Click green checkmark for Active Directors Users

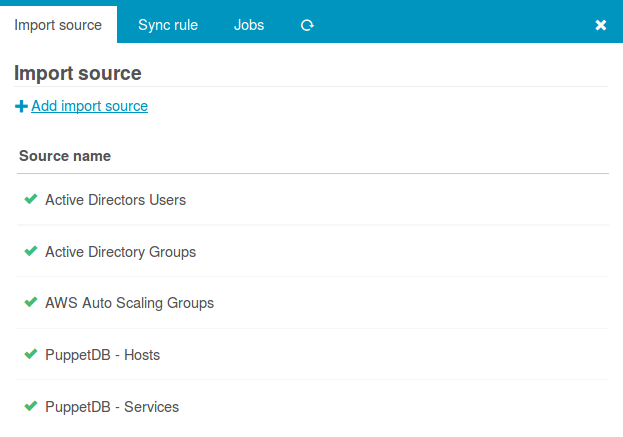pyautogui.click(x=31, y=199)
